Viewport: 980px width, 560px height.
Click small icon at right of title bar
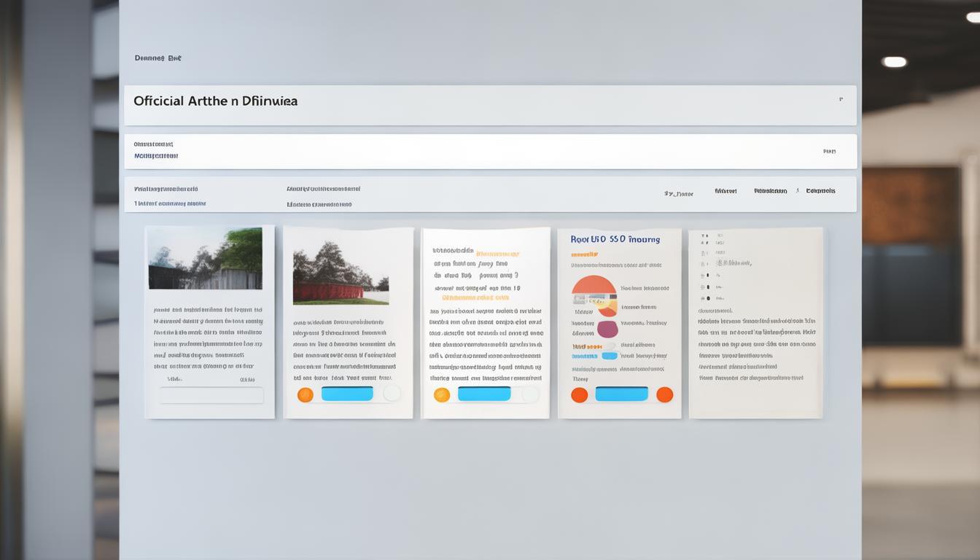click(841, 100)
